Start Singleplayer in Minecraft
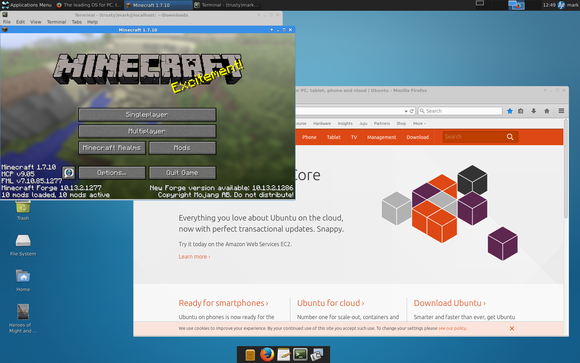Image resolution: width=580 pixels, height=363 pixels. (147, 115)
